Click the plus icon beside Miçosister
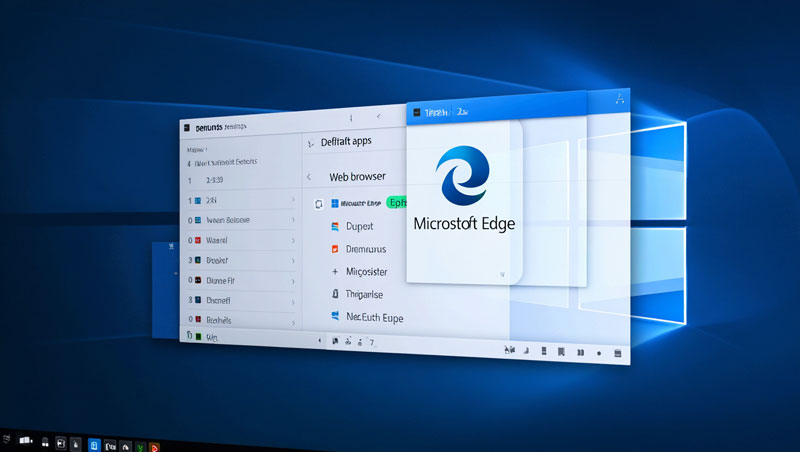Image resolution: width=800 pixels, height=452 pixels. tap(335, 272)
